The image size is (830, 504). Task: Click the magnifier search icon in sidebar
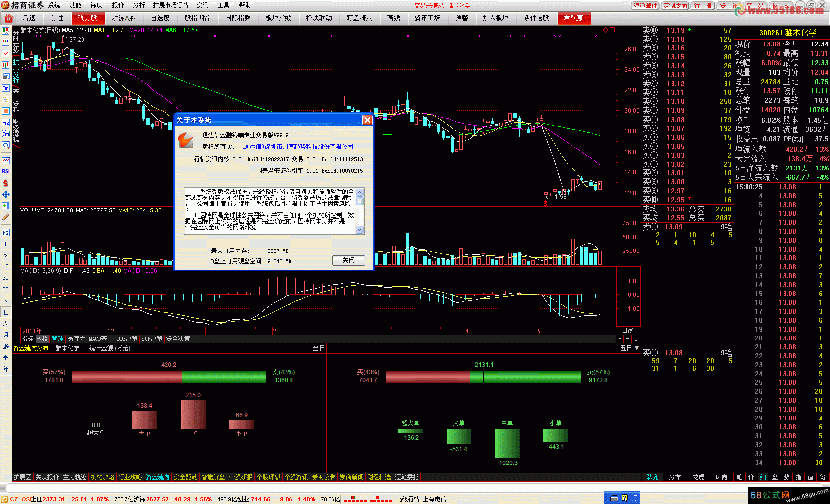[x=6, y=145]
